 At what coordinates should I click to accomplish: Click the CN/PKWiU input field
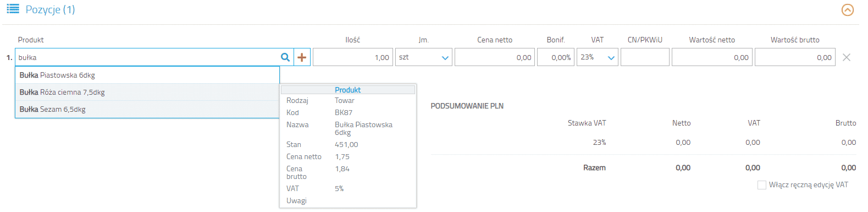[645, 57]
